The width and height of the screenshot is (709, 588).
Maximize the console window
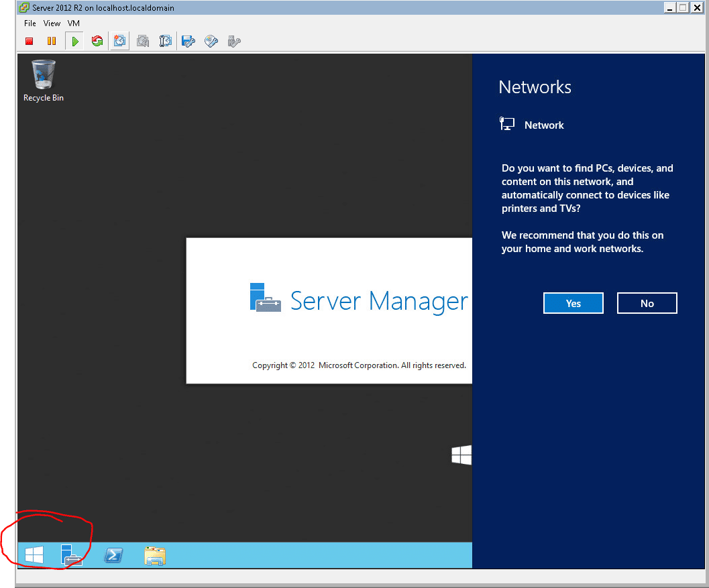[683, 7]
